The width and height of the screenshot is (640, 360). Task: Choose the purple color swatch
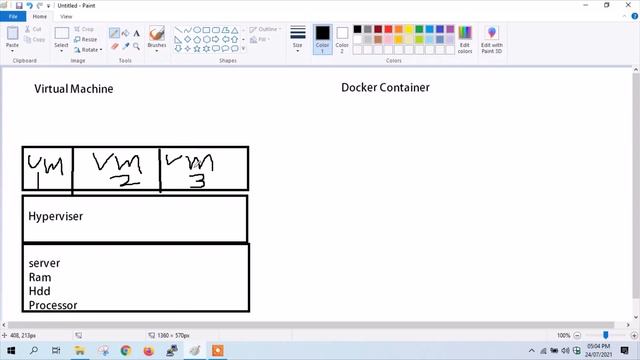(x=450, y=29)
